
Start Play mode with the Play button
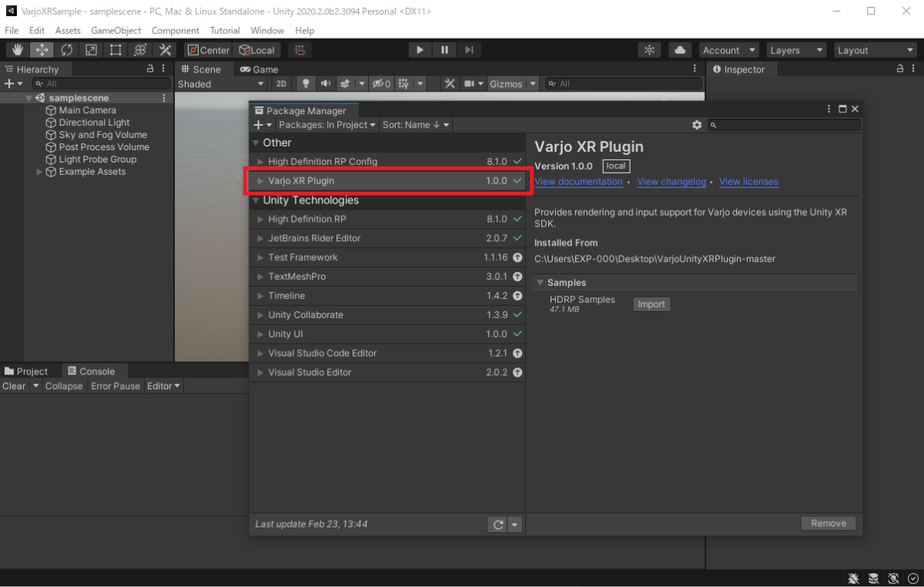[x=420, y=50]
